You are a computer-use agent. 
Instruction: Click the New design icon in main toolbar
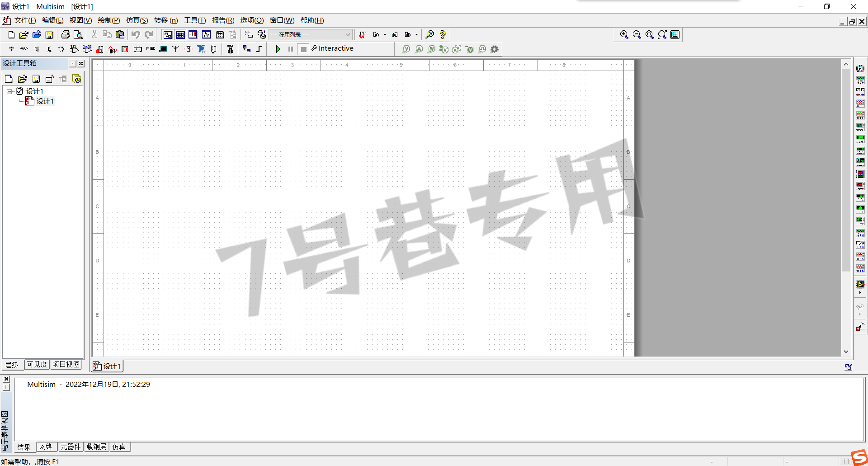tap(11, 35)
